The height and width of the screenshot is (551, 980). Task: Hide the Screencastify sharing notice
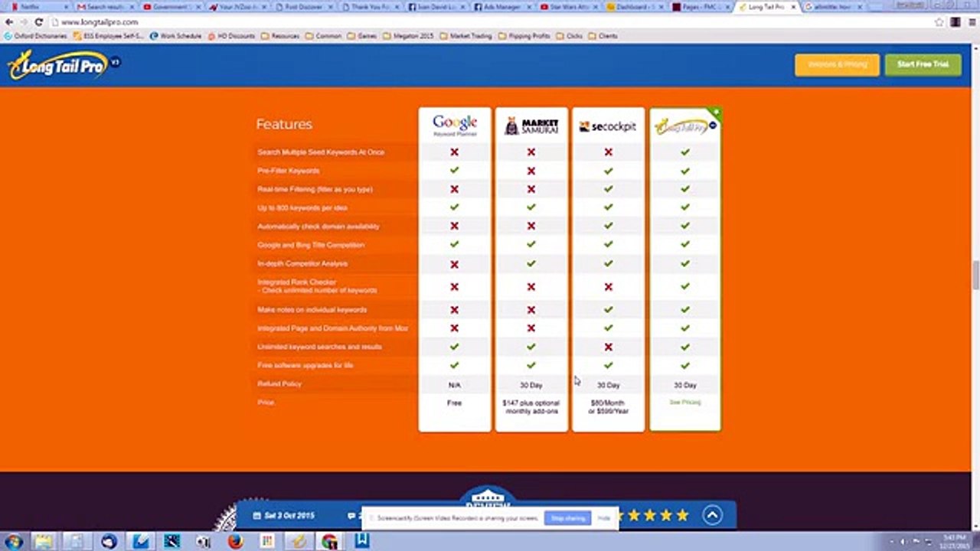604,518
